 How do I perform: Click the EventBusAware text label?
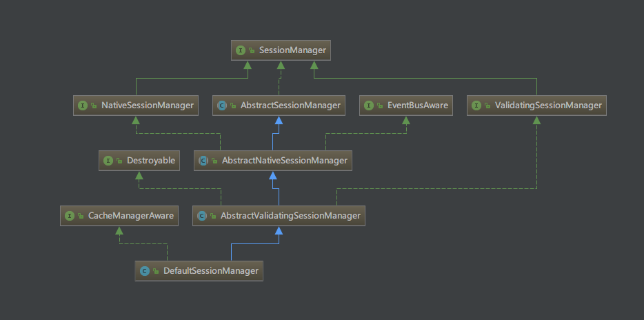click(x=418, y=106)
